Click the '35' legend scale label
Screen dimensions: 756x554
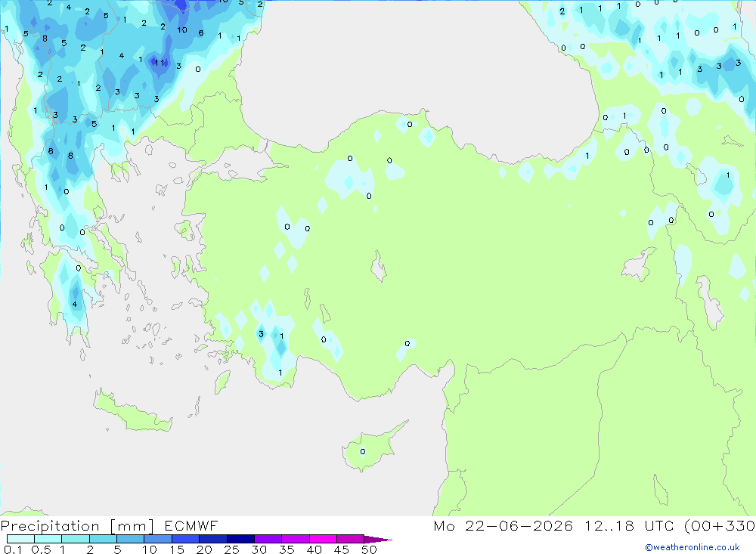[x=287, y=549]
